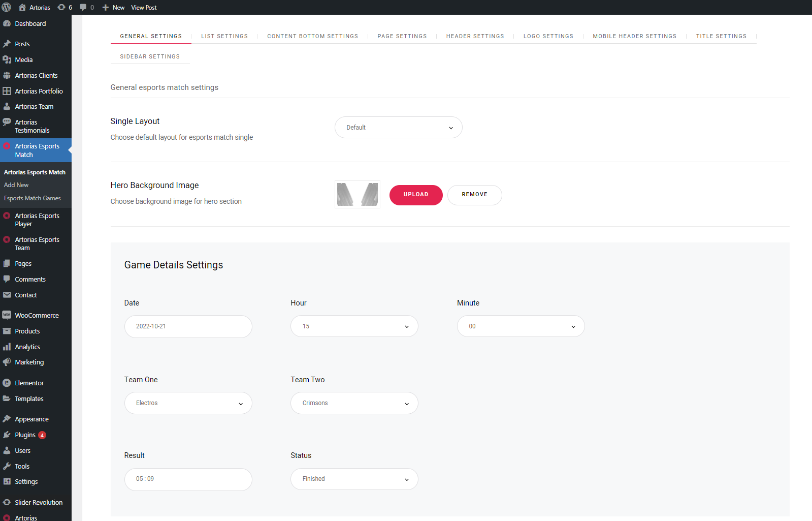The image size is (812, 521).
Task: Click the Result field showing 05 : 09
Action: pos(188,479)
